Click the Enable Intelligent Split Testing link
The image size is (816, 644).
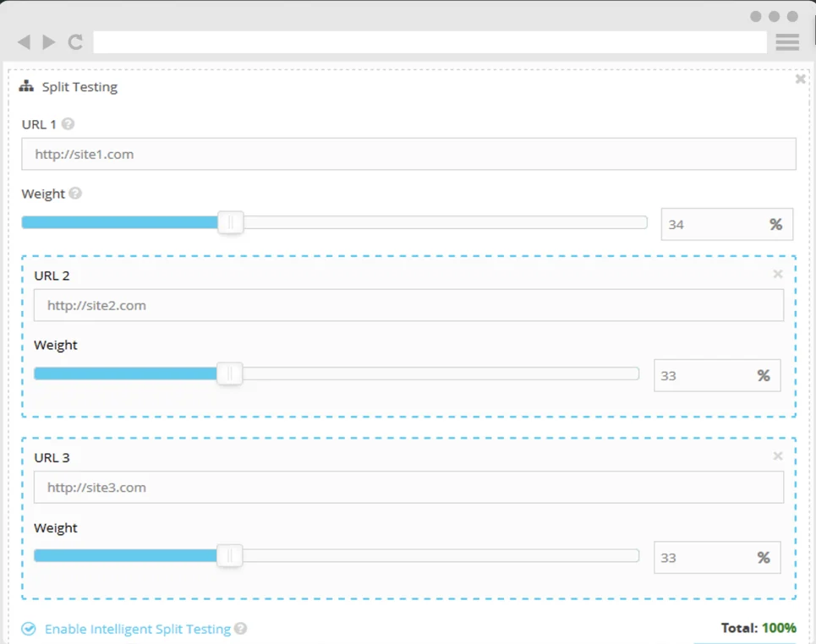coord(137,629)
